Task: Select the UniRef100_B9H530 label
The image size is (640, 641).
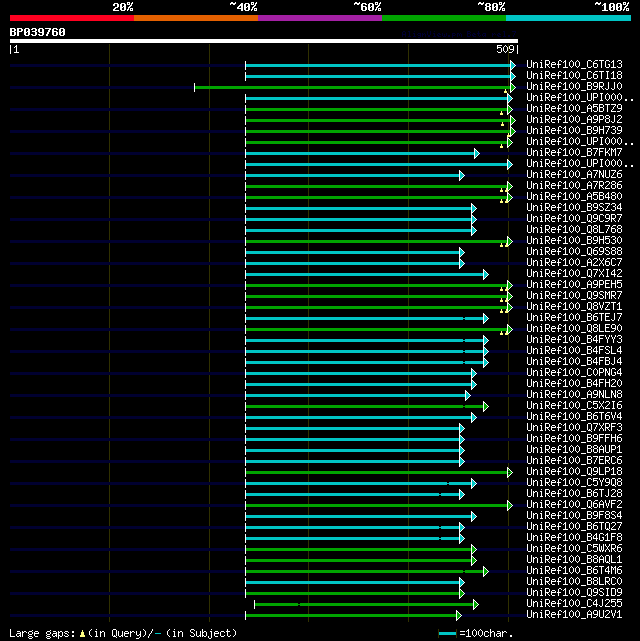Action: click(x=574, y=241)
